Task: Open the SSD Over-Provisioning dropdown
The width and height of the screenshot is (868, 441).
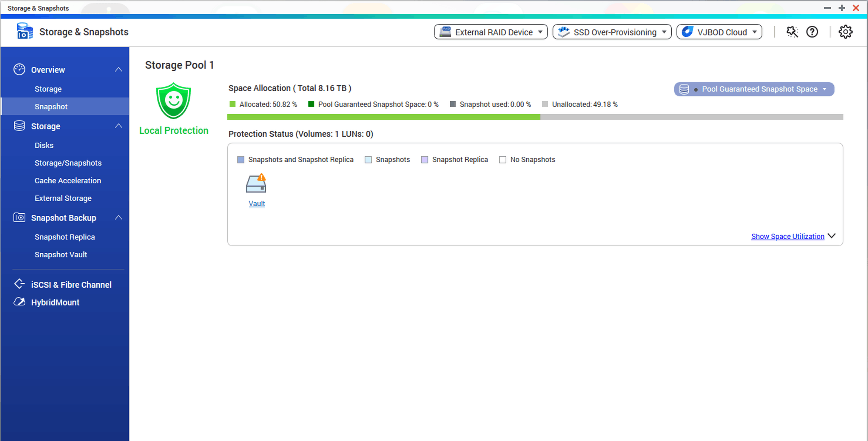Action: point(612,32)
